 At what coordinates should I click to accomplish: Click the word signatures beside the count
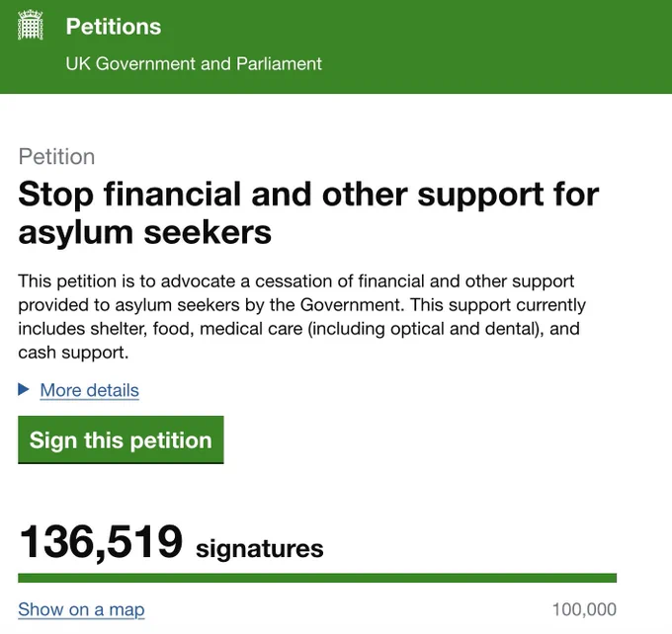click(x=260, y=549)
